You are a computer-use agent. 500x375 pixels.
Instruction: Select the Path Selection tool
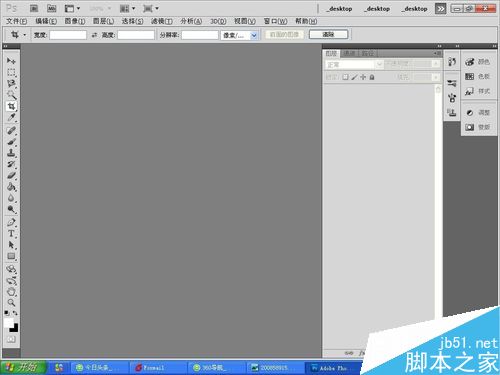coord(11,245)
